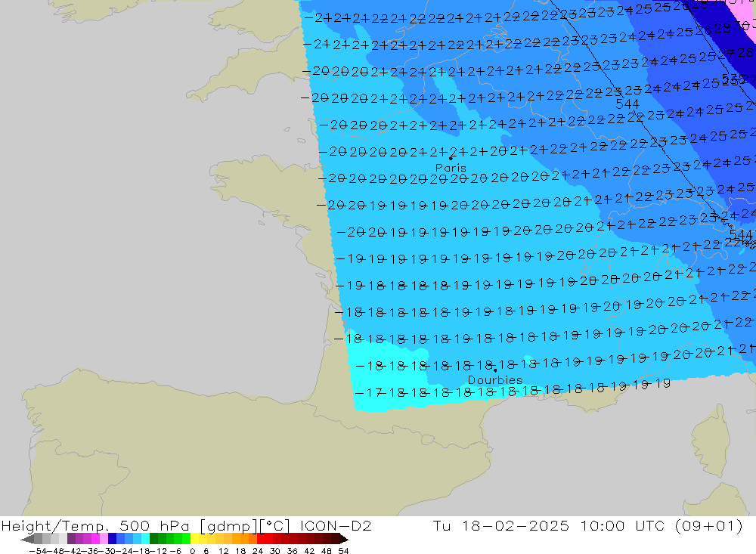The height and width of the screenshot is (554, 756).
Task: Pick the light pink legend swatch
Action: [104, 539]
